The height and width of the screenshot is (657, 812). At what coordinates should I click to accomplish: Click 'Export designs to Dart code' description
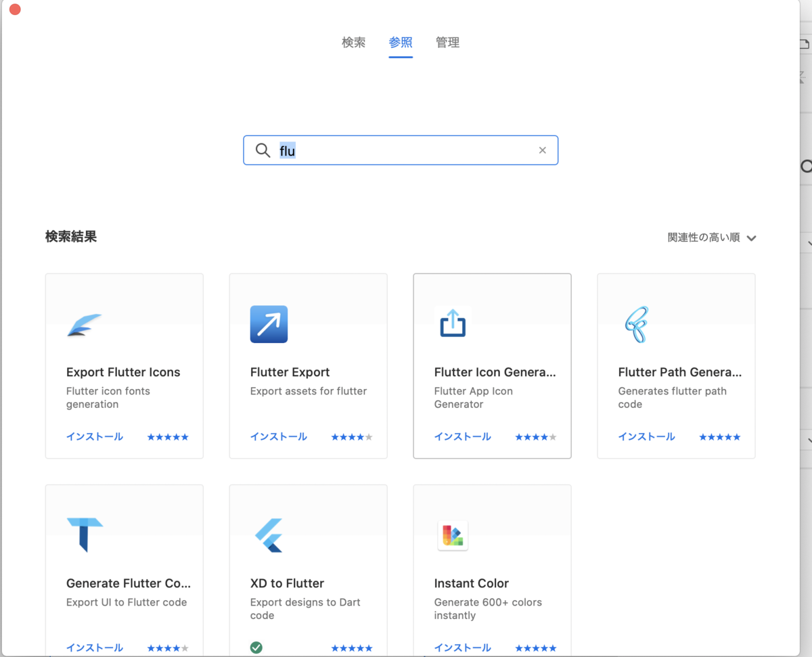[x=305, y=609]
